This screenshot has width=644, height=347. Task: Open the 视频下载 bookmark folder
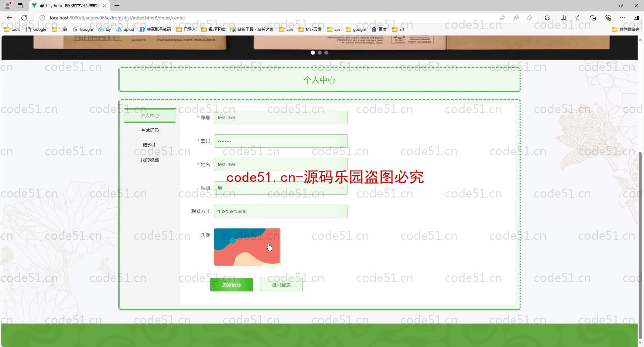[x=213, y=29]
